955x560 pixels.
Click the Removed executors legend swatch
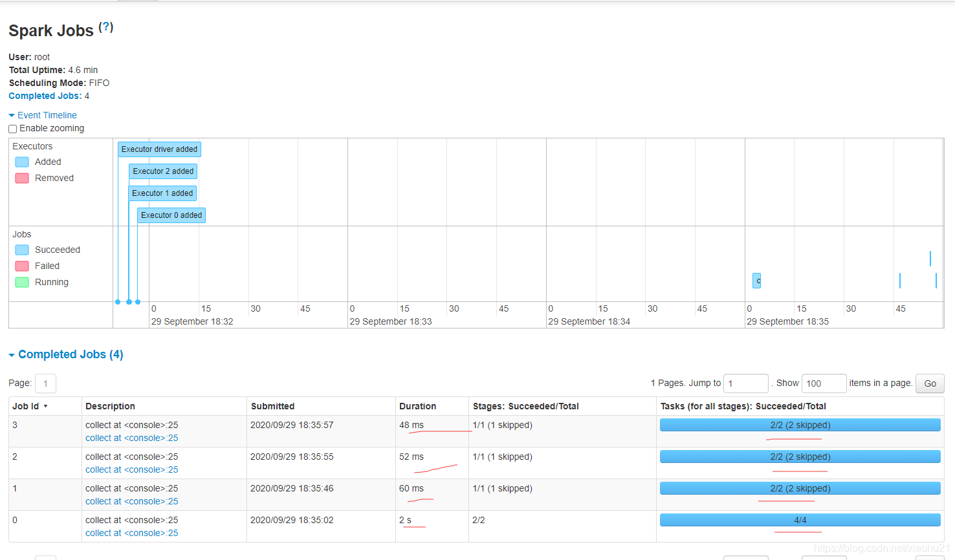[x=22, y=178]
